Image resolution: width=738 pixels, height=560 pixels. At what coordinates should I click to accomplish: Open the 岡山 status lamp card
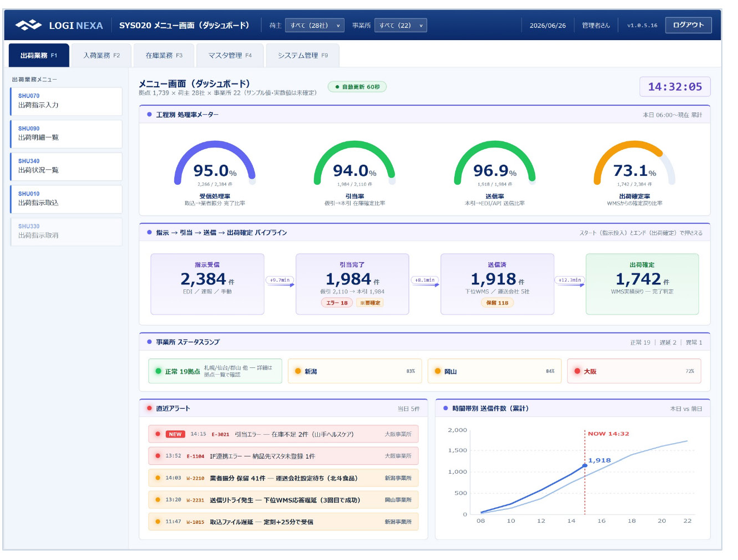click(494, 371)
